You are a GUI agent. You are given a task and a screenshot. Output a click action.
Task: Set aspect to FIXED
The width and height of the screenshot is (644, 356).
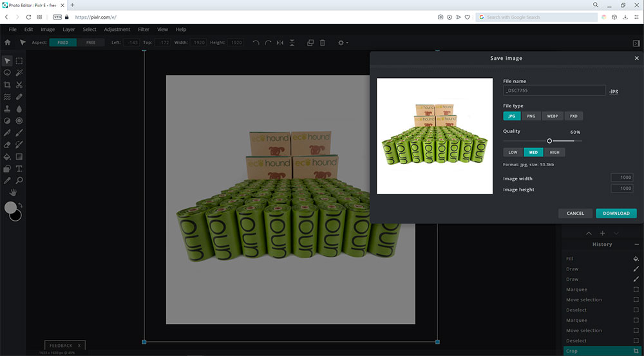pyautogui.click(x=63, y=42)
